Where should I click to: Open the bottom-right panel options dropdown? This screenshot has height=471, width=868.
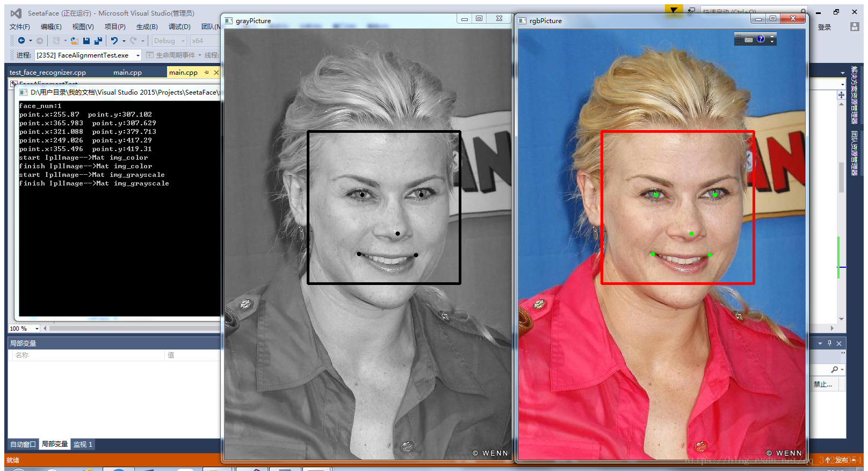pos(820,343)
